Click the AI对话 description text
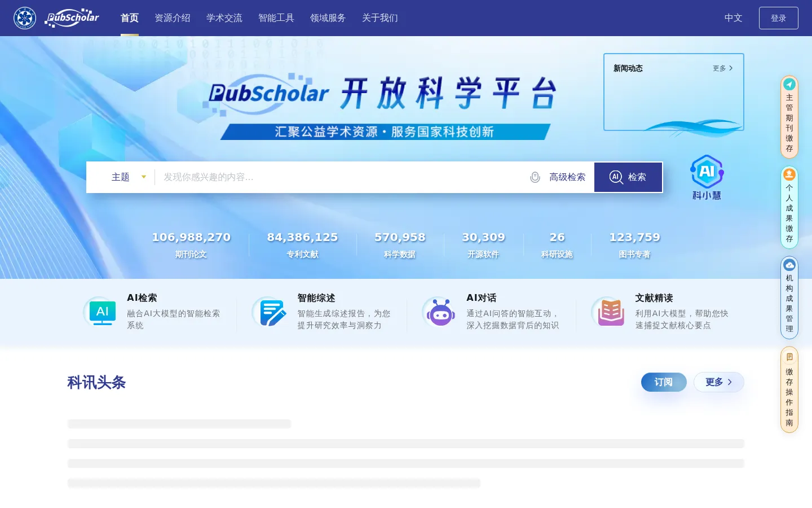Image resolution: width=812 pixels, height=508 pixels. click(x=513, y=319)
